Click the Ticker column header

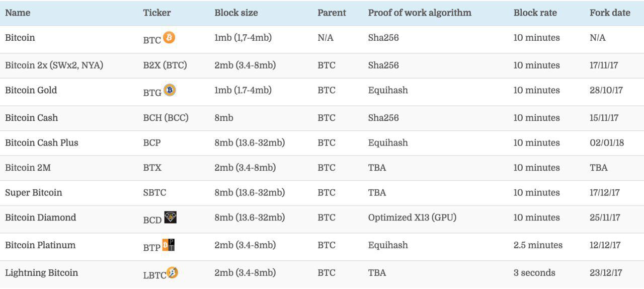[x=157, y=13]
